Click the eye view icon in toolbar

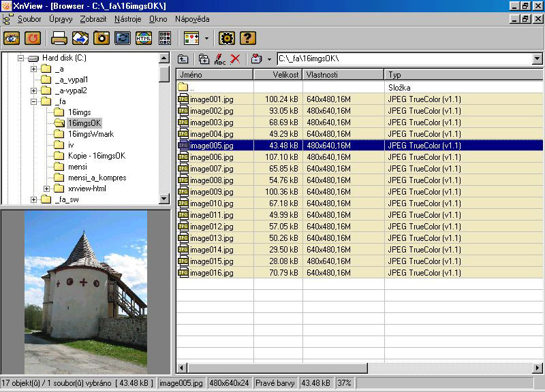[x=12, y=38]
